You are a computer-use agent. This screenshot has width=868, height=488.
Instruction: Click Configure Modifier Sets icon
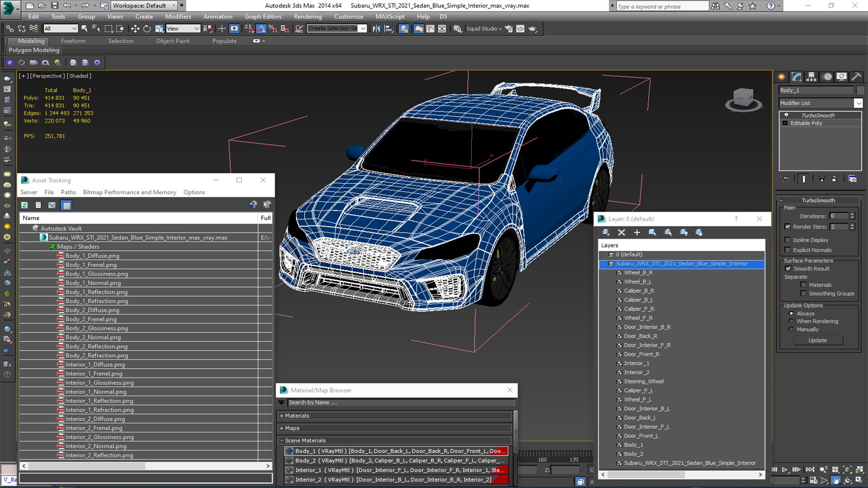(x=853, y=179)
